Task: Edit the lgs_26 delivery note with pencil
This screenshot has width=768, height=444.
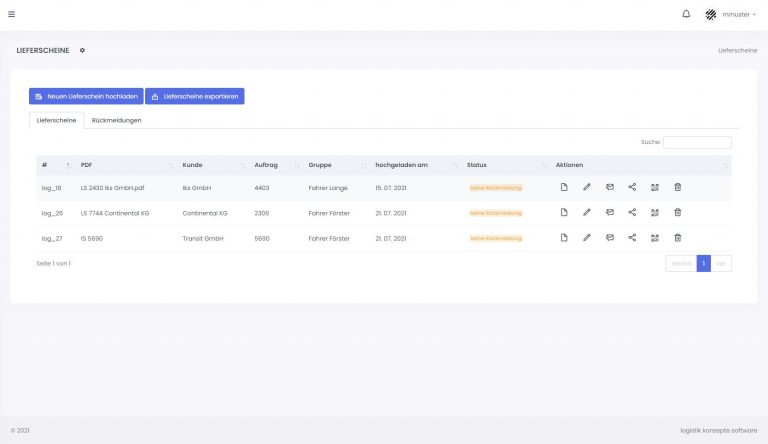Action: click(587, 212)
